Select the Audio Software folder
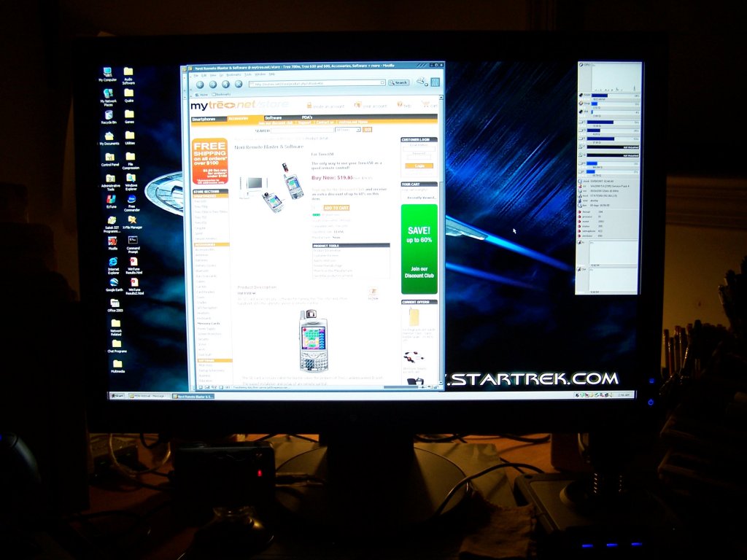The width and height of the screenshot is (747, 560). tap(128, 75)
